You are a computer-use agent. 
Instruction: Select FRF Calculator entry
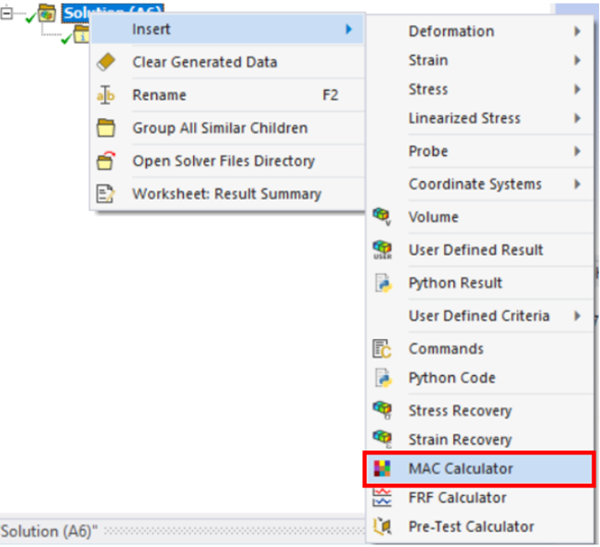[480, 498]
